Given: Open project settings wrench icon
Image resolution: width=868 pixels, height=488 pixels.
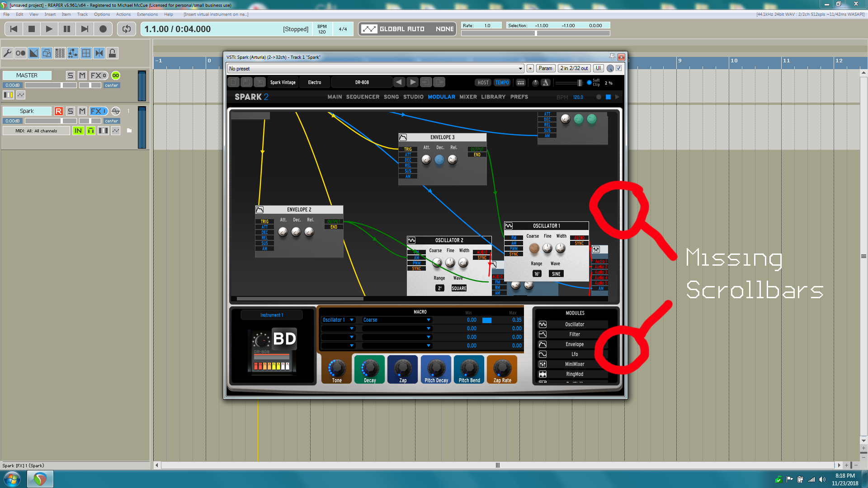Looking at the screenshot, I should [x=7, y=53].
